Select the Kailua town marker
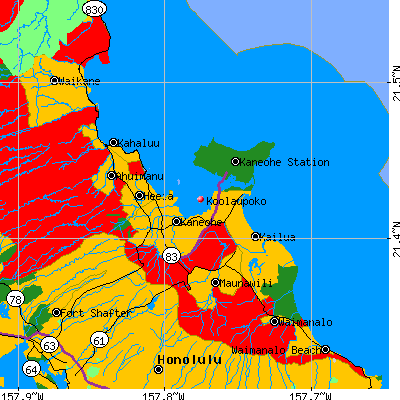400x400 pixels. point(255,236)
